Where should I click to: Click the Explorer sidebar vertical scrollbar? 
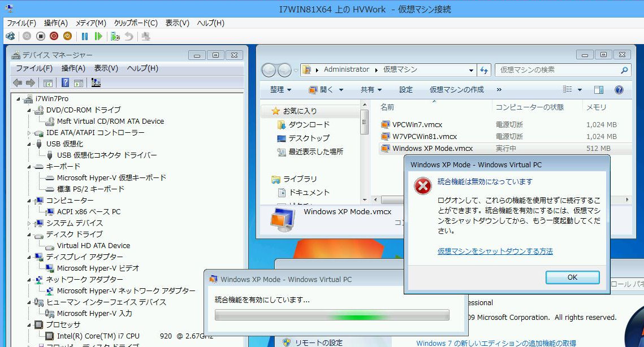click(364, 152)
